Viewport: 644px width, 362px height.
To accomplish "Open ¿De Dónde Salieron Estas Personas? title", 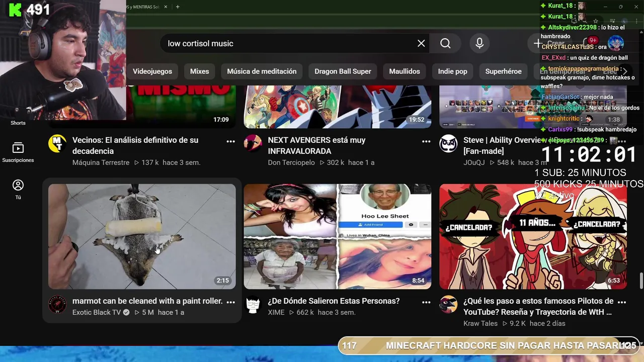I will pyautogui.click(x=334, y=301).
